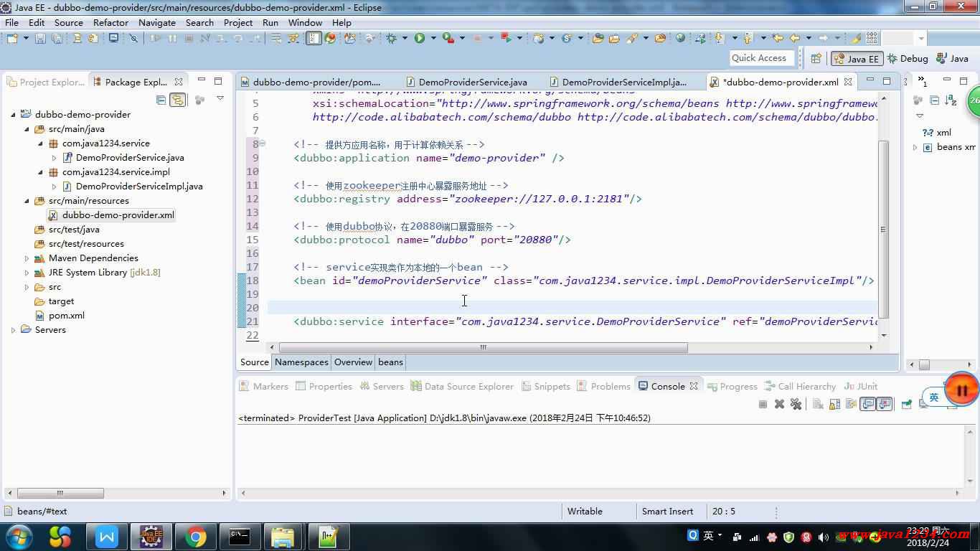Click the Open Perspective icon

[x=816, y=58]
